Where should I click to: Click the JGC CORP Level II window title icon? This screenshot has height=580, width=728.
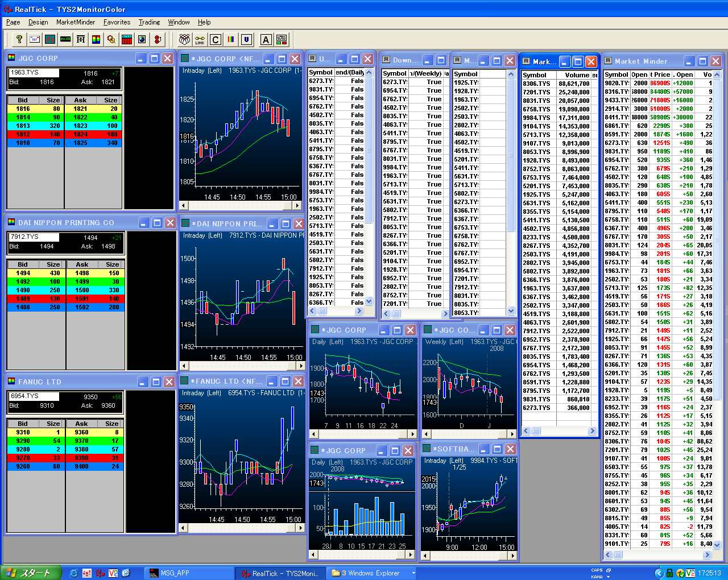click(x=11, y=58)
